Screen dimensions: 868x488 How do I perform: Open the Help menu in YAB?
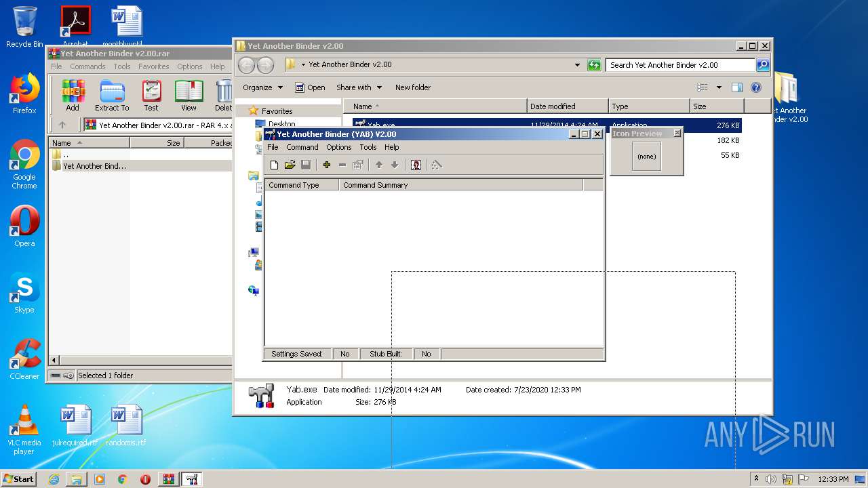[x=392, y=147]
